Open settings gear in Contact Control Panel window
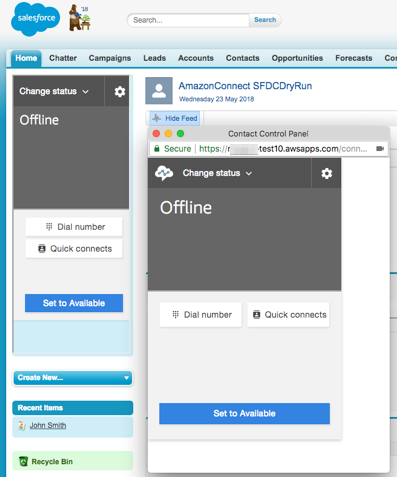The image size is (397, 477). (327, 173)
